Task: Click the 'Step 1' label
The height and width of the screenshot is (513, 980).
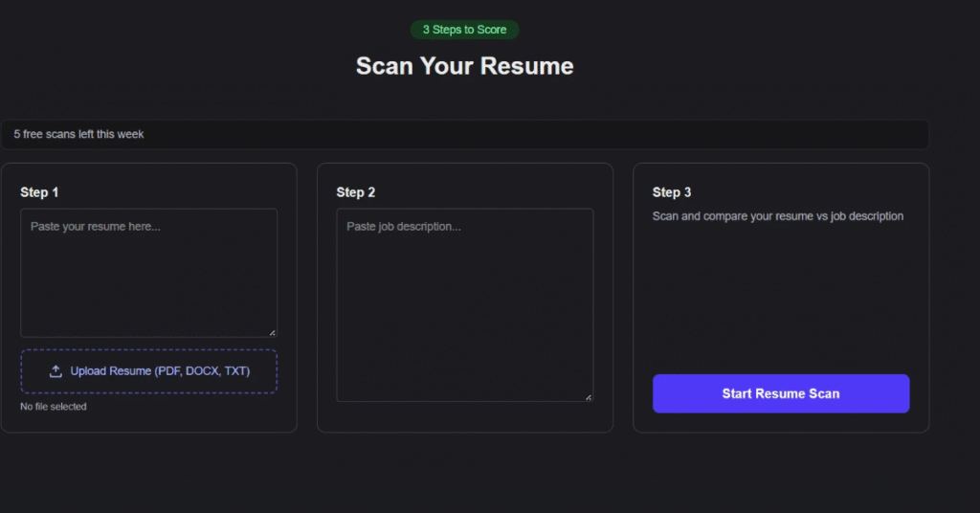Action: [39, 192]
